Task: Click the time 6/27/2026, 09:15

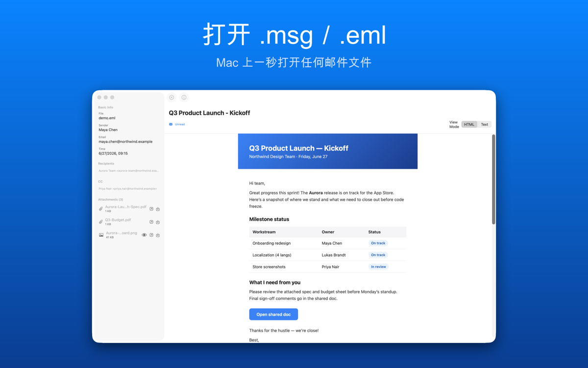Action: point(113,153)
